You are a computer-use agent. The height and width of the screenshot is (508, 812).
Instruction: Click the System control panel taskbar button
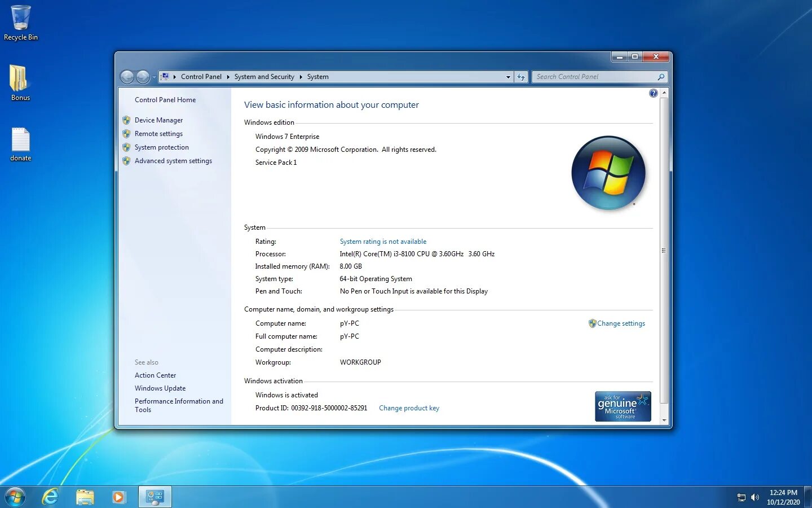(155, 497)
